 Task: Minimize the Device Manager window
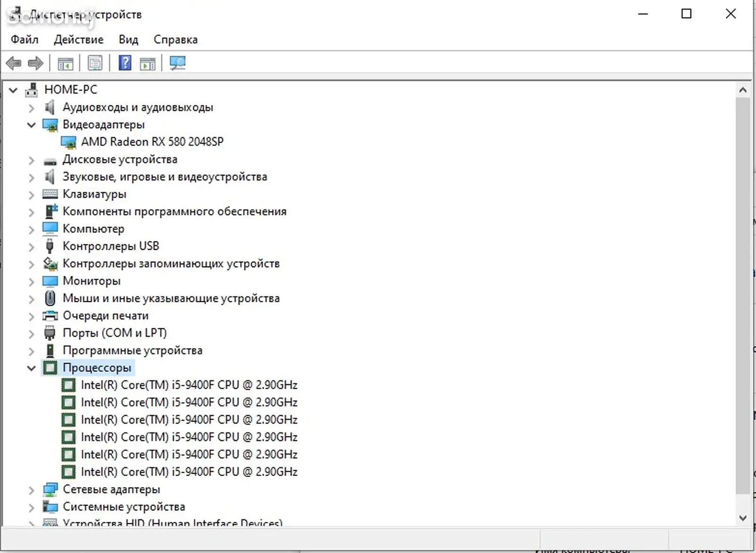[643, 14]
